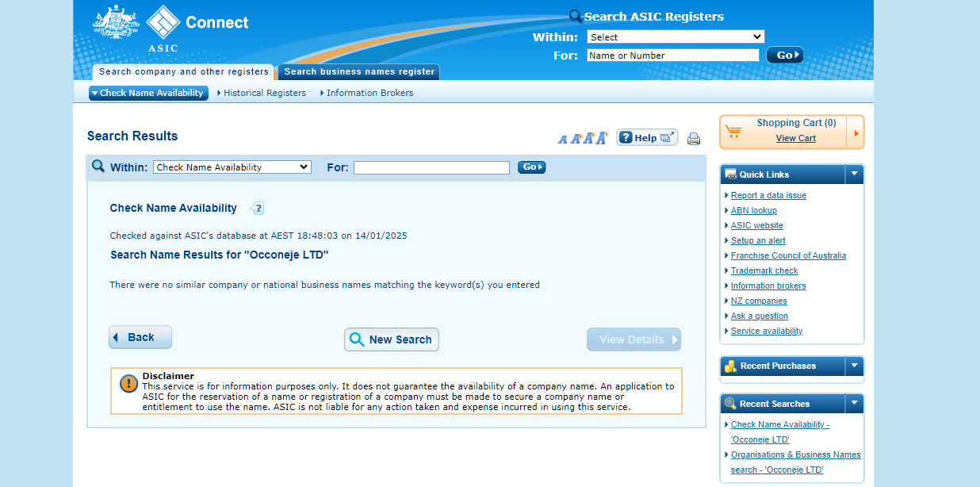Screen dimensions: 980x487
Task: Open the ASIC website link
Action: click(x=757, y=225)
